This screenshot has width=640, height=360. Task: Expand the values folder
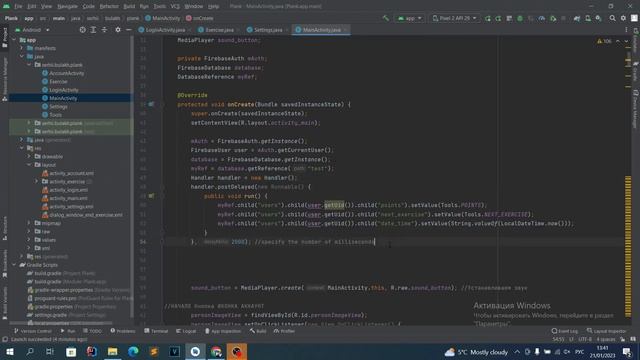tap(29, 240)
